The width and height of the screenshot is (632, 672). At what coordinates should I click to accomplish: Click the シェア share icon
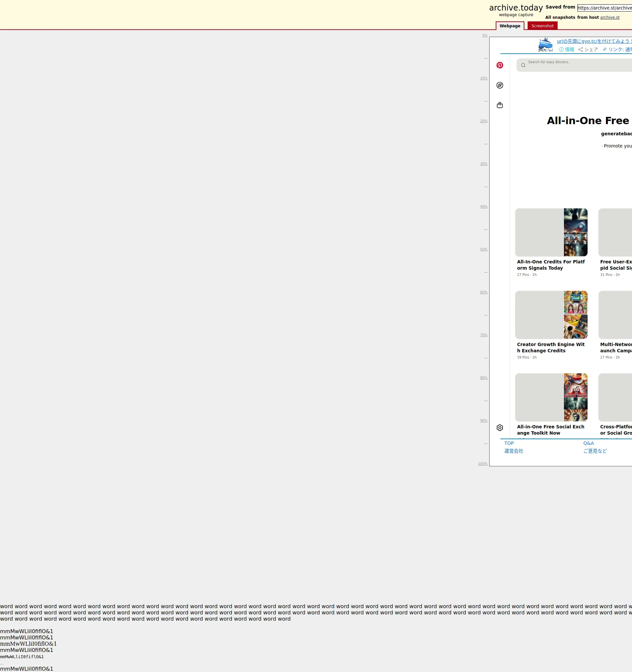[580, 49]
